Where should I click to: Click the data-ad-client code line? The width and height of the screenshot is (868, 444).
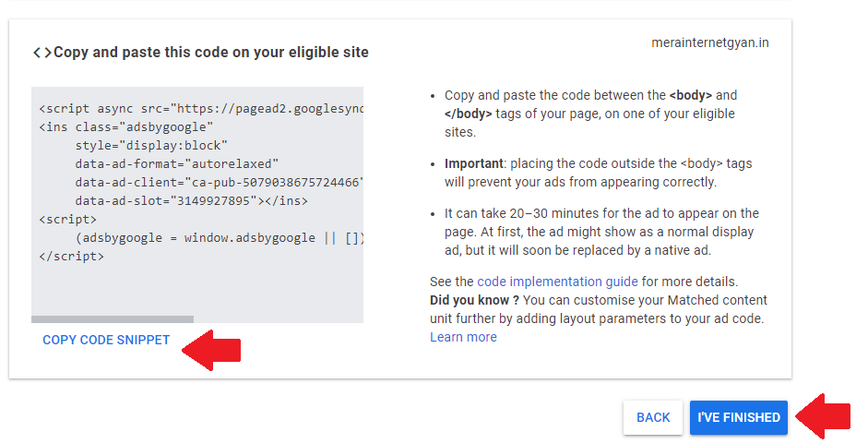coord(220,182)
